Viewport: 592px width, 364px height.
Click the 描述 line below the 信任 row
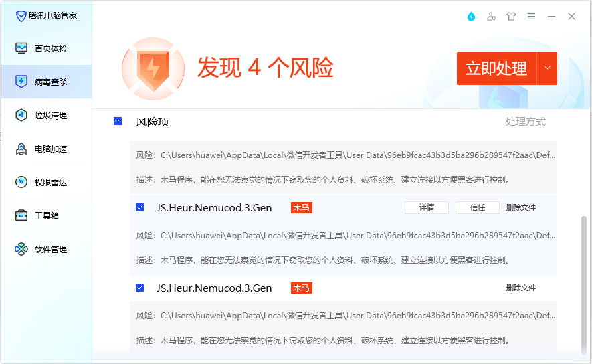tap(323, 260)
